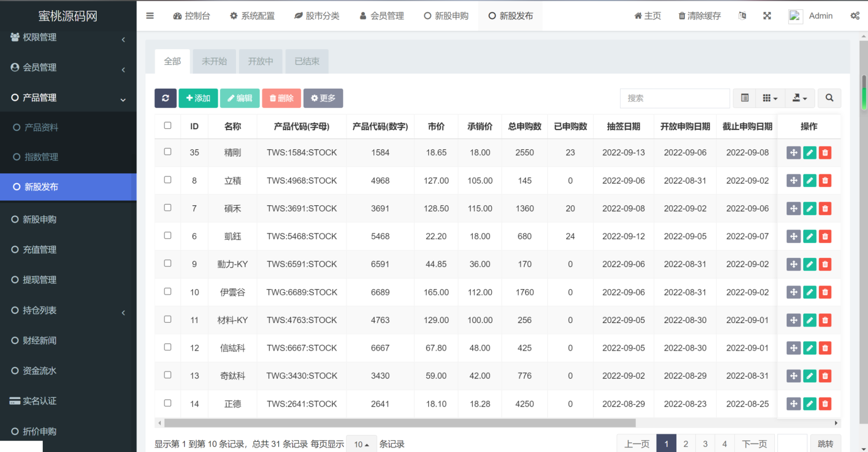Screen dimensions: 868x452
Task: Open the per-page count selector showing 10
Action: (361, 444)
